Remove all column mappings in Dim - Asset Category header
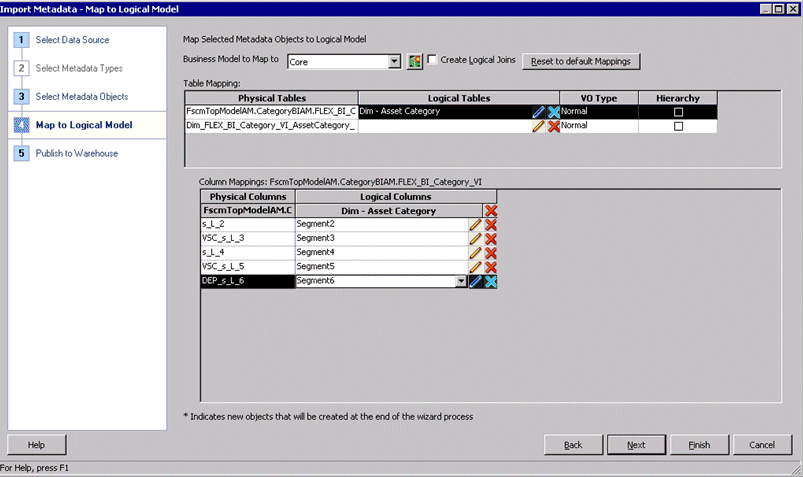Screen dimensions: 803x477 (491, 211)
